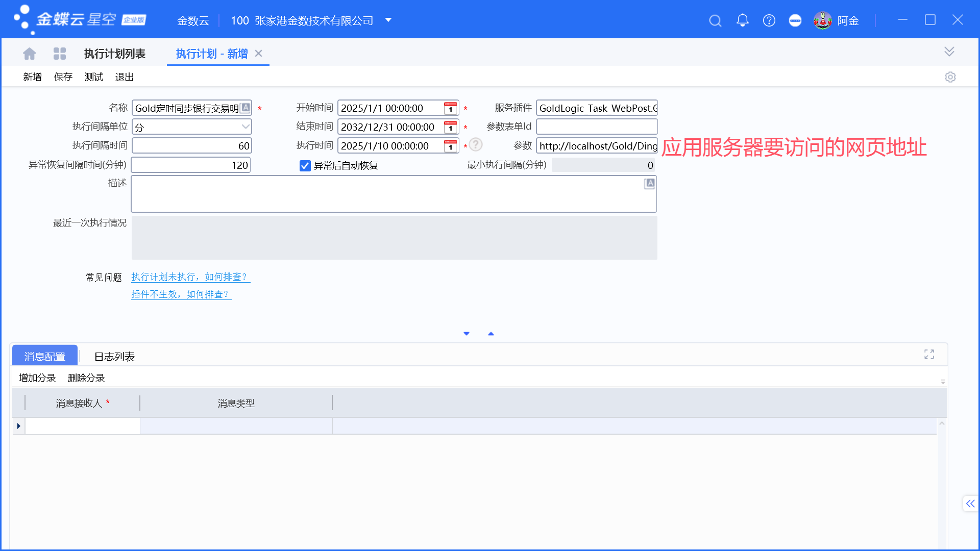Screen dimensions: 980x551
Task: Click the entry grid vertical scrollbar
Action: click(x=942, y=485)
